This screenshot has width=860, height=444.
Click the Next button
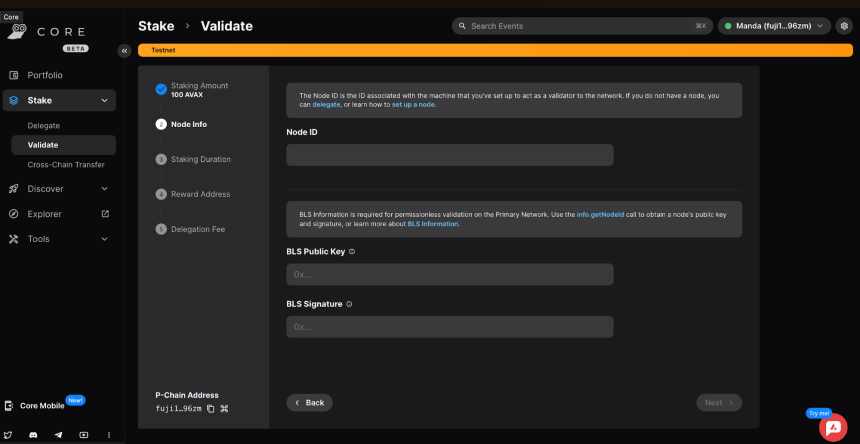(x=719, y=402)
